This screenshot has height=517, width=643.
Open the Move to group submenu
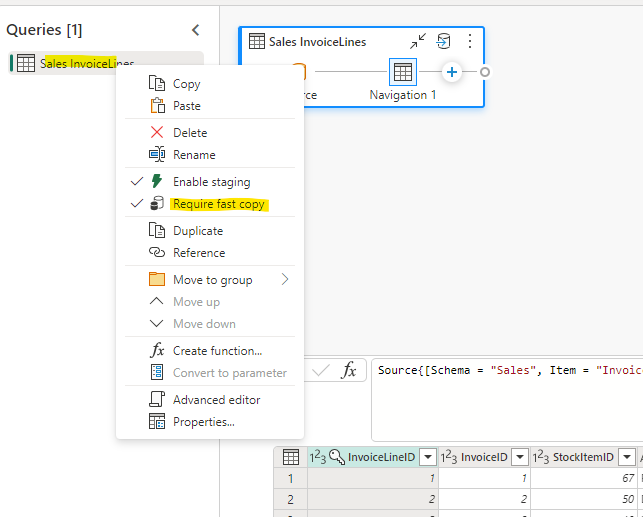210,280
